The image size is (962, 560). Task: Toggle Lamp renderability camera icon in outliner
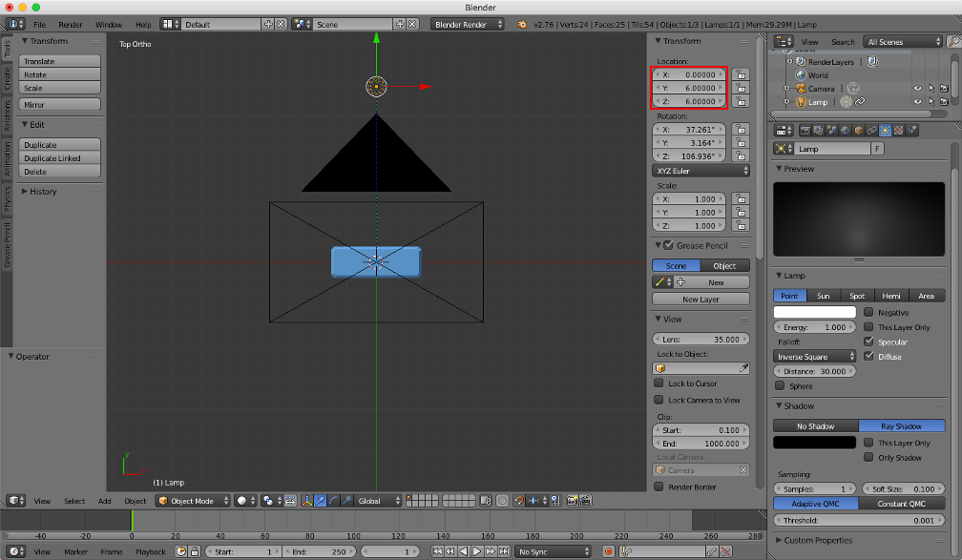pyautogui.click(x=944, y=102)
